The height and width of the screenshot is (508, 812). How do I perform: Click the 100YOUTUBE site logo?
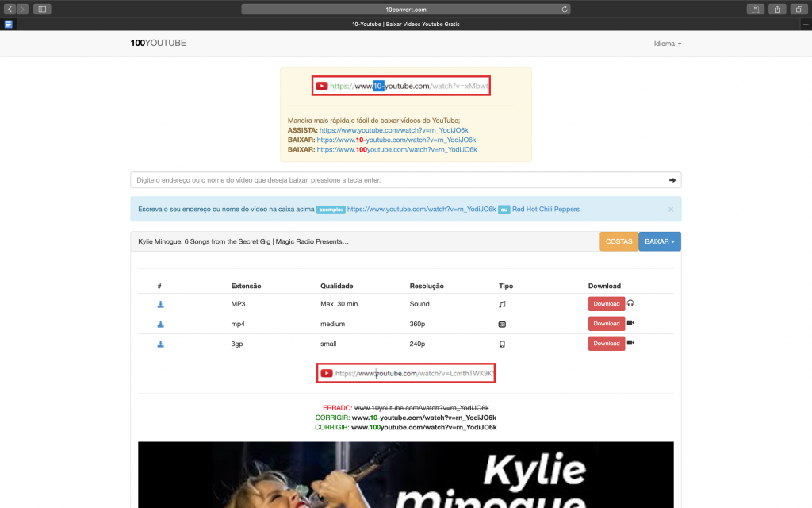pyautogui.click(x=158, y=43)
